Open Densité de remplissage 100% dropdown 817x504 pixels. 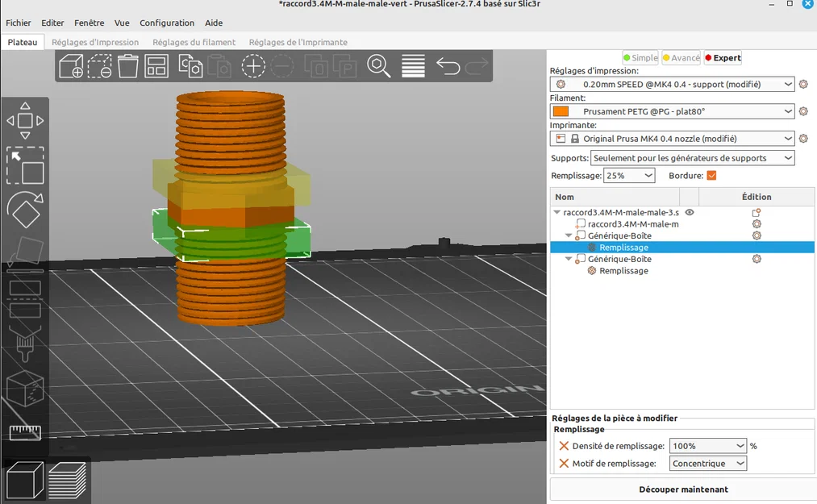tap(707, 446)
